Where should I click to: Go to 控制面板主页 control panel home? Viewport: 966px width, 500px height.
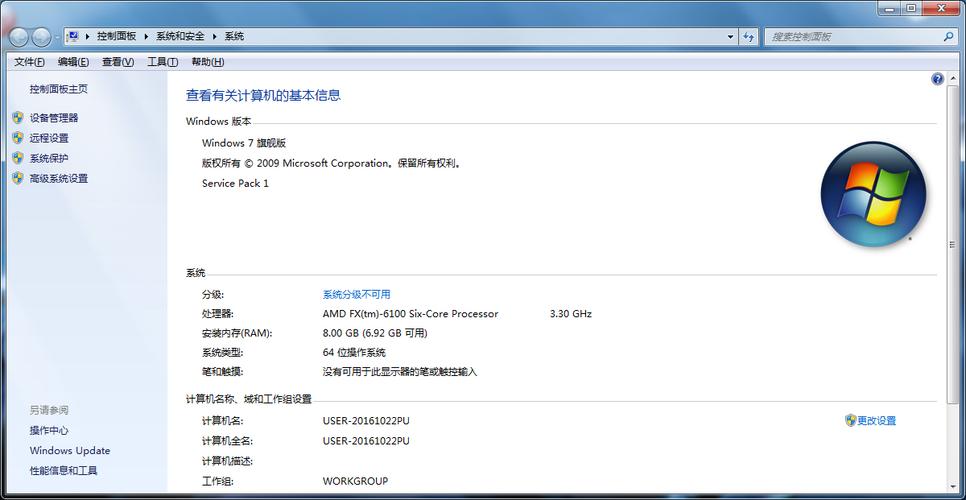[59, 89]
